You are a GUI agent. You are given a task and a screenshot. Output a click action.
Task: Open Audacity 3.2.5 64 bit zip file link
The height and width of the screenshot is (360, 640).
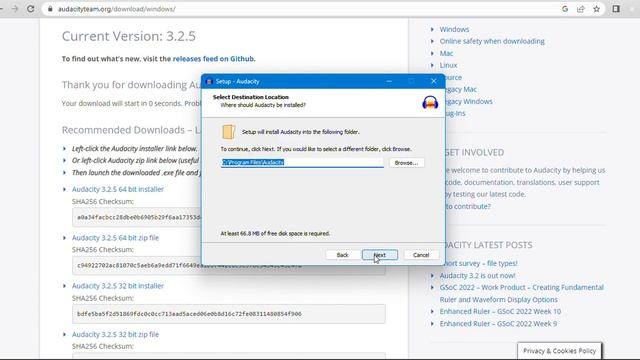pyautogui.click(x=116, y=238)
